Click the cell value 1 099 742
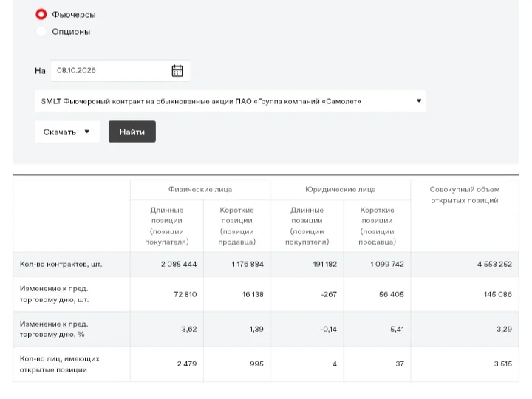This screenshot has width=532, height=399. pos(387,264)
